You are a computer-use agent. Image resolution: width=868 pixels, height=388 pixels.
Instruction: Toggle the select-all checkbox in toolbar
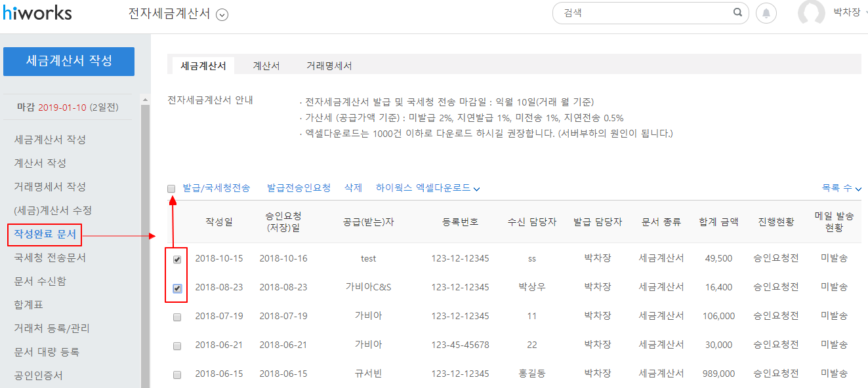click(171, 189)
